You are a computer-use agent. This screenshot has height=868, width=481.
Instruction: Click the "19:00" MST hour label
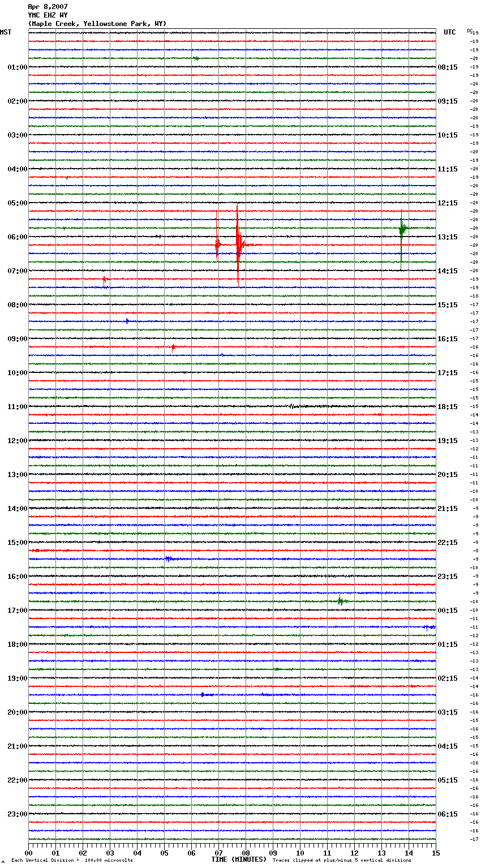click(18, 678)
